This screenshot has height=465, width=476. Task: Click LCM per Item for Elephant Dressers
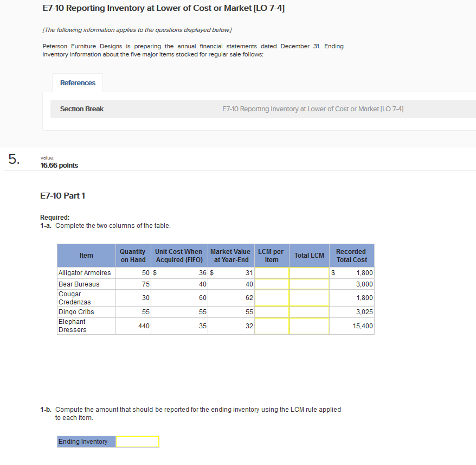click(x=272, y=326)
